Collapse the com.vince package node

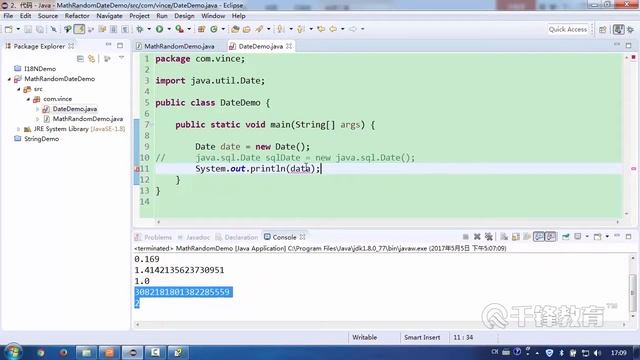pos(29,99)
